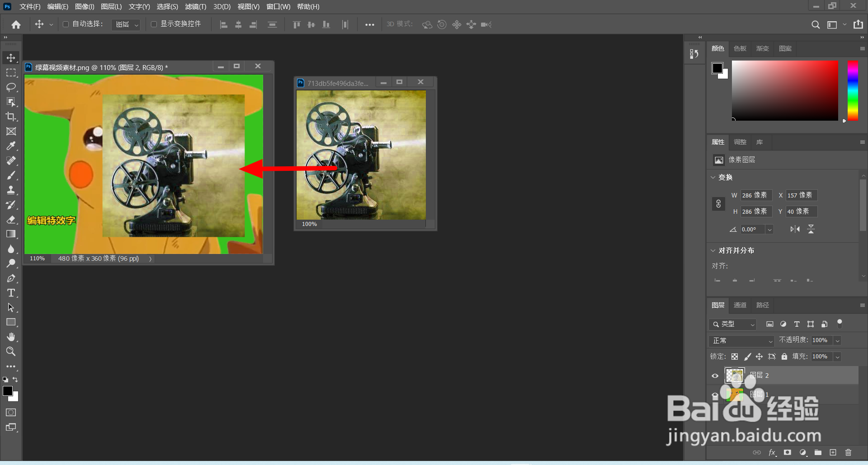Select the Brush tool

click(11, 175)
